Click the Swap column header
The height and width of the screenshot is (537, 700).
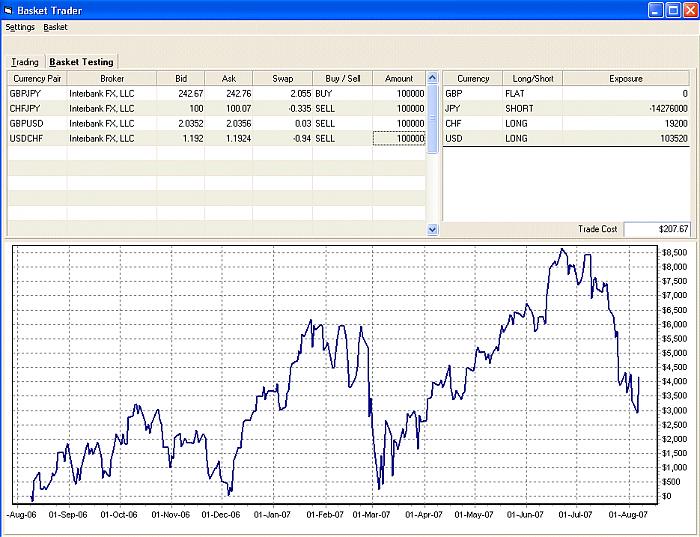point(283,79)
